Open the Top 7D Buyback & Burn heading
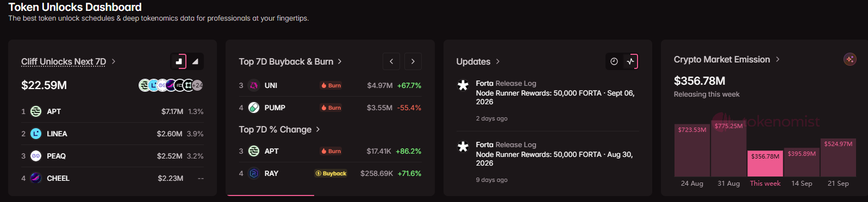 coord(286,61)
